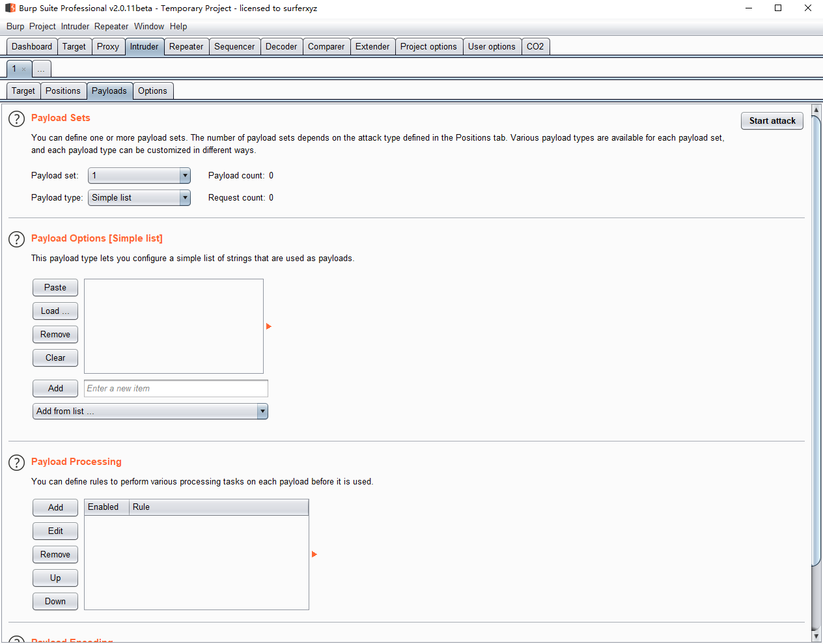Open the Payload type dropdown
Viewport: 823px width, 644px height.
point(185,198)
